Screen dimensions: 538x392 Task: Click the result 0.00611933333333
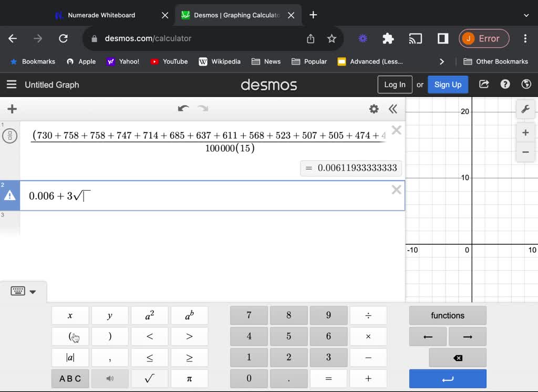point(351,168)
